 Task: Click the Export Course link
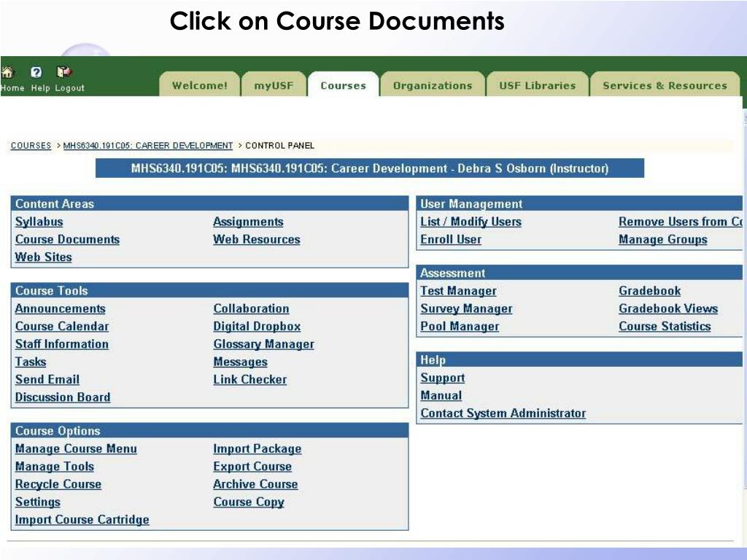[252, 467]
